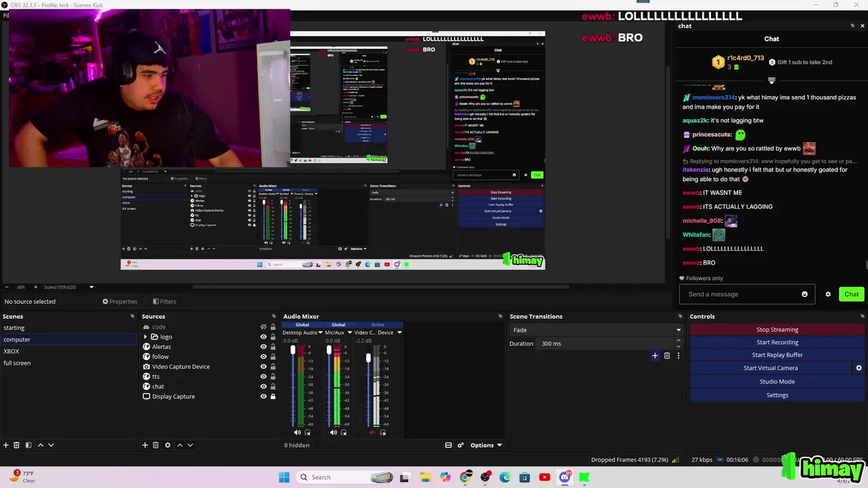Click Start Recording button
This screenshot has height=488, width=868.
(777, 342)
